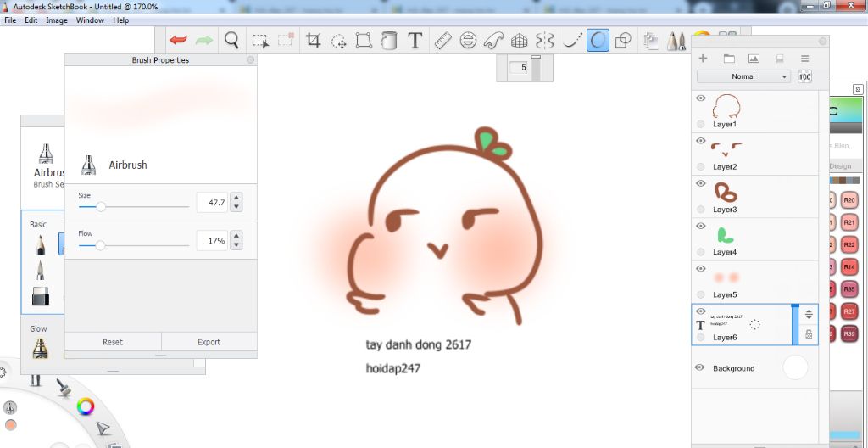Select the Text tool
The width and height of the screenshot is (868, 448).
click(415, 41)
